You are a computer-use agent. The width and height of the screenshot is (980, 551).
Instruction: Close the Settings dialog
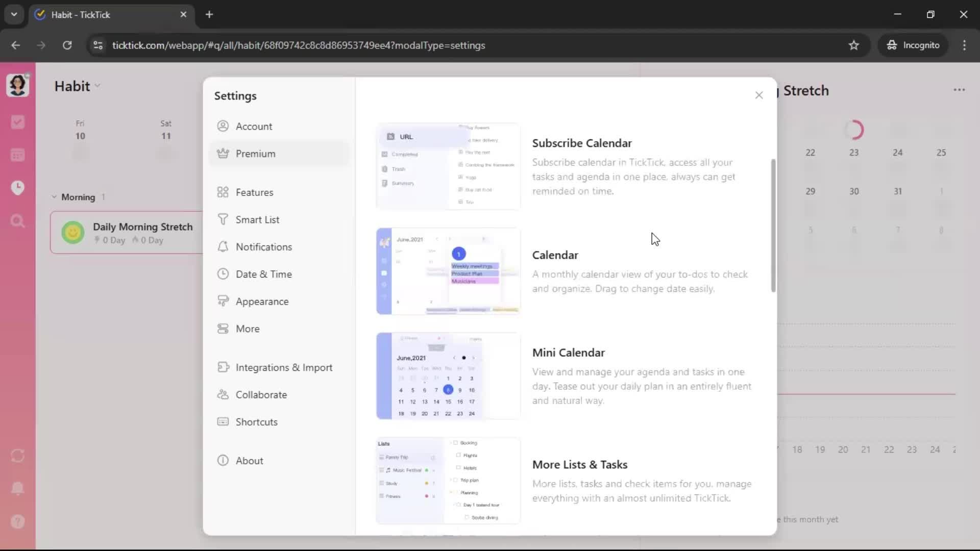[x=759, y=95]
